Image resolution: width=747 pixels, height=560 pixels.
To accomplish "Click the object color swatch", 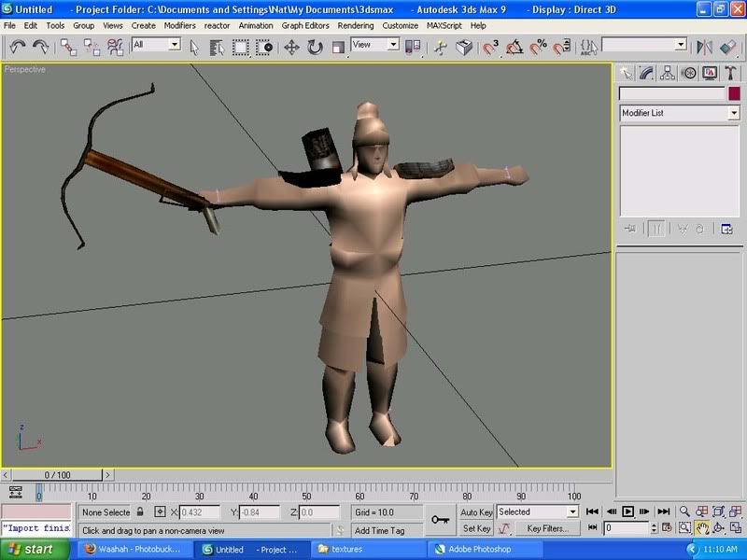I will click(735, 93).
